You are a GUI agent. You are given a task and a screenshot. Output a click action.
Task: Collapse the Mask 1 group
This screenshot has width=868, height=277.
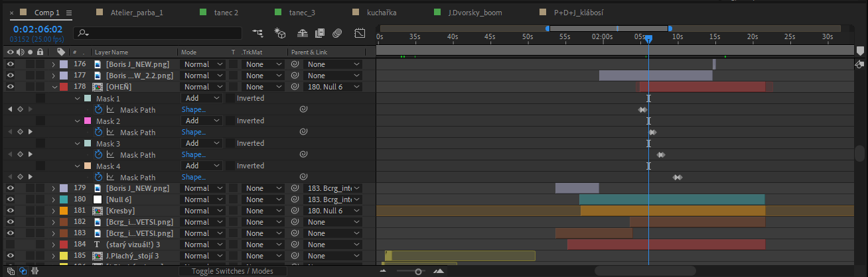(77, 98)
